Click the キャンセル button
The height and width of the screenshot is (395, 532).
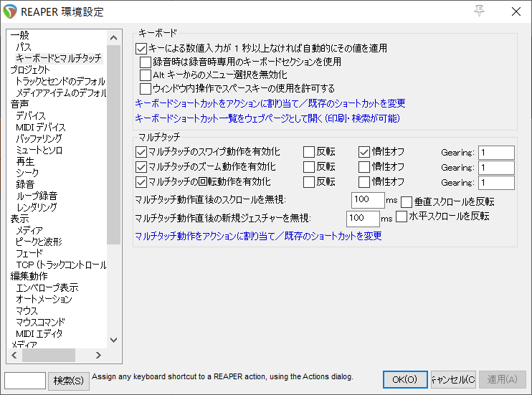click(453, 379)
